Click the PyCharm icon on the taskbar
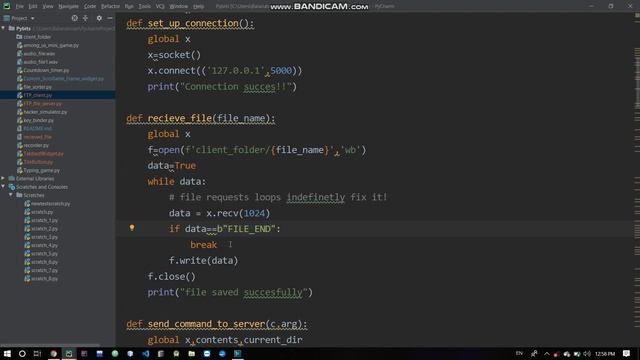 [x=69, y=353]
